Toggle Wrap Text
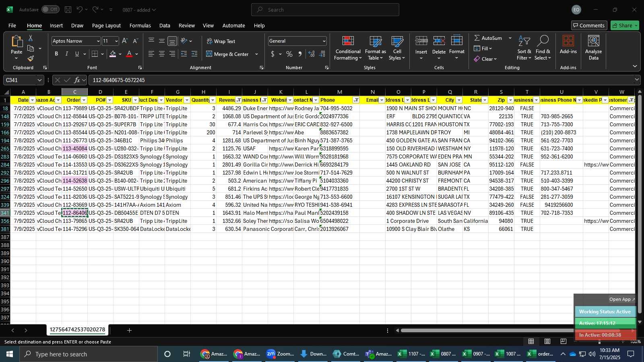644x362 pixels. pyautogui.click(x=221, y=41)
